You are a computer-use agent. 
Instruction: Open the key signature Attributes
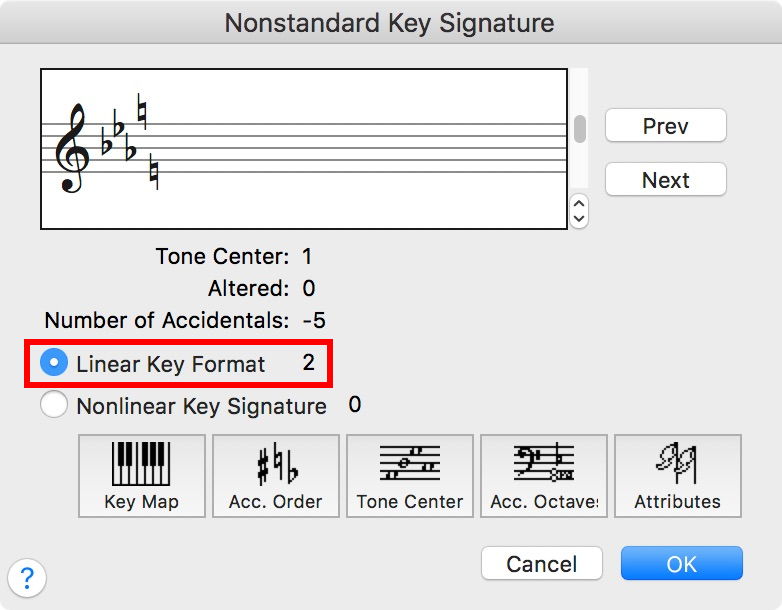[x=677, y=475]
